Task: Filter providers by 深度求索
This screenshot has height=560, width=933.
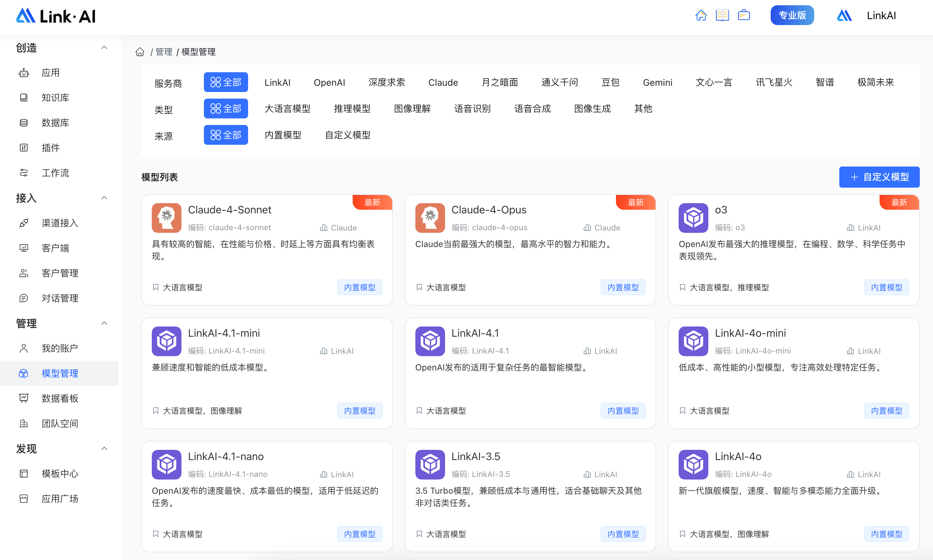Action: [386, 82]
